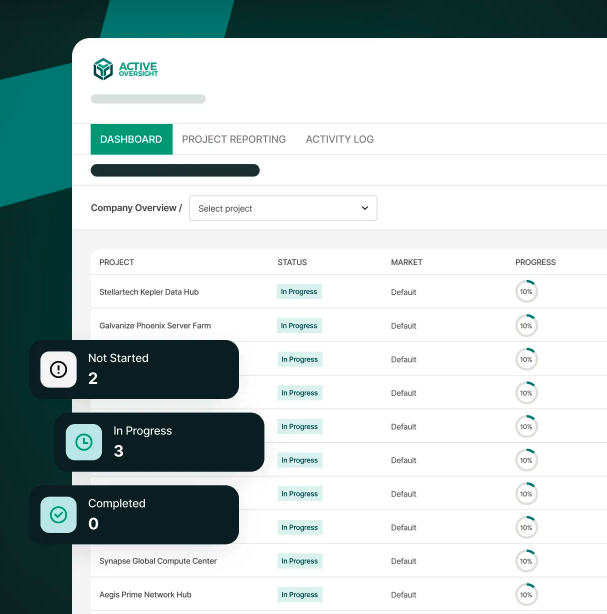Select the In Progress summary card
The image size is (607, 614).
tap(159, 442)
